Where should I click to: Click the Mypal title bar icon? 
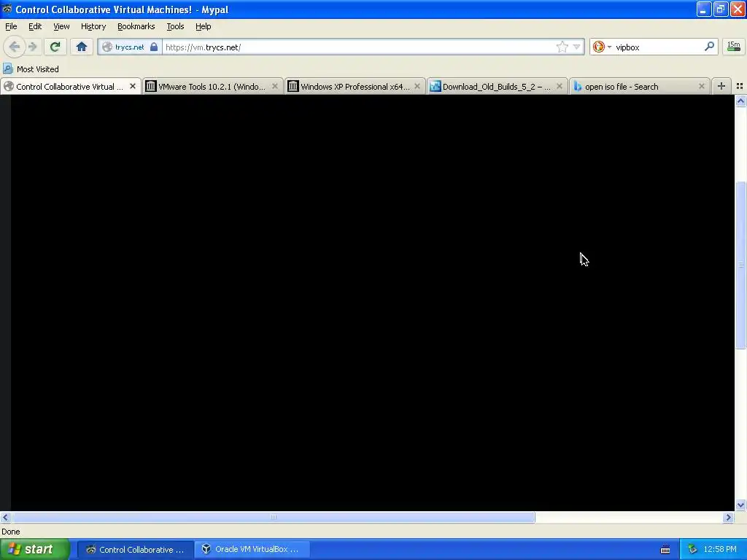point(7,9)
